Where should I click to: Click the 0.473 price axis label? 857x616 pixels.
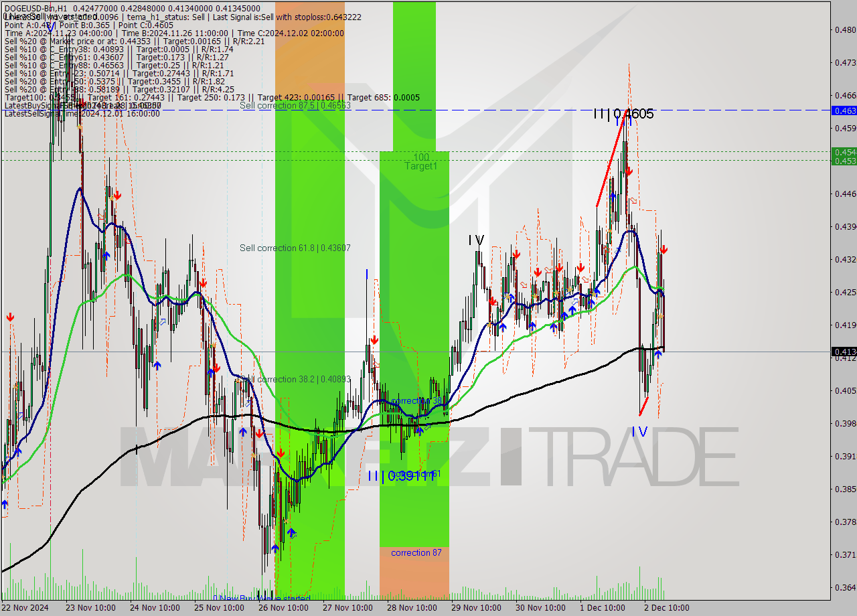pos(845,62)
